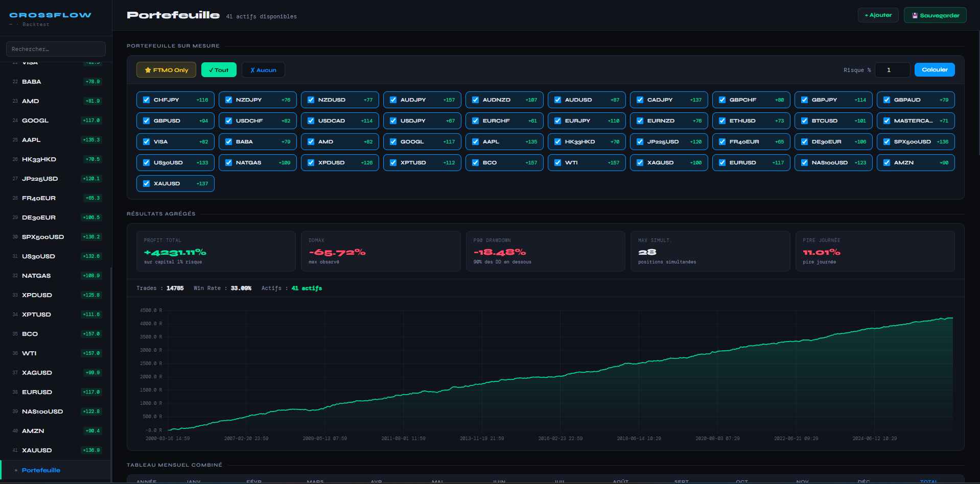Click the DDMAX -65.72% value
980x484 pixels.
337,252
